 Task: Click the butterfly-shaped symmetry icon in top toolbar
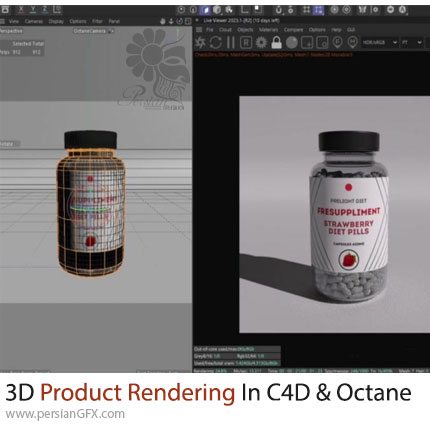362,10
